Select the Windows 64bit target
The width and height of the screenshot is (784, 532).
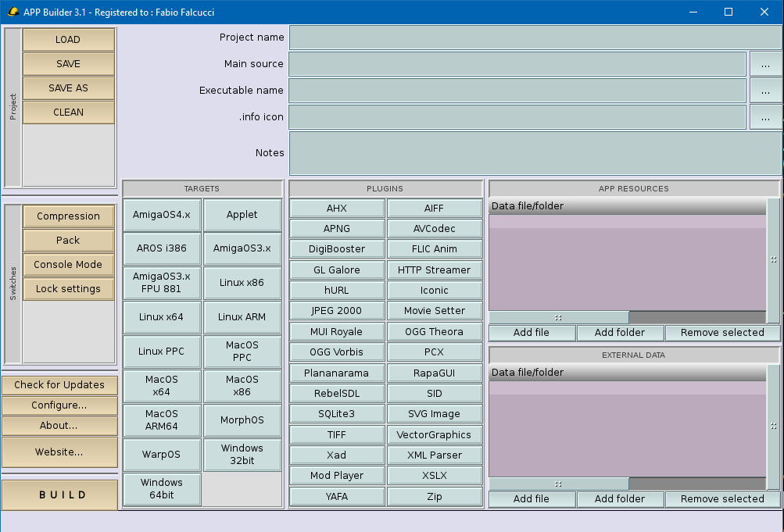(x=161, y=488)
